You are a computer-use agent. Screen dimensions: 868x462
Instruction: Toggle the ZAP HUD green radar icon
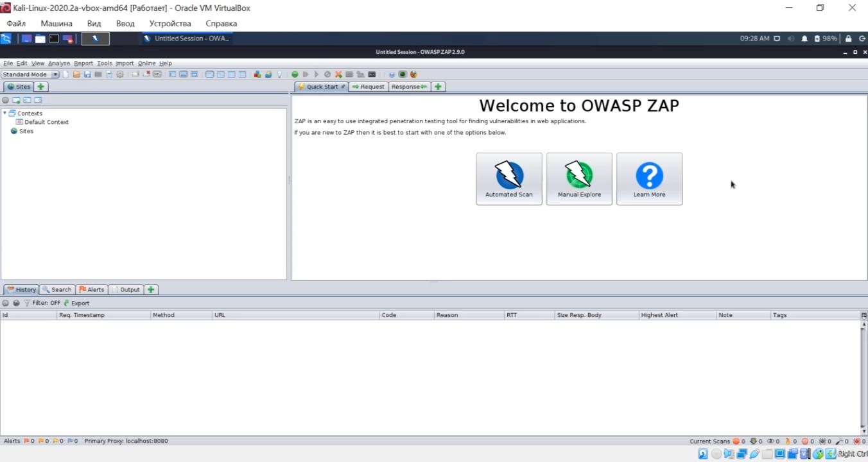click(403, 74)
